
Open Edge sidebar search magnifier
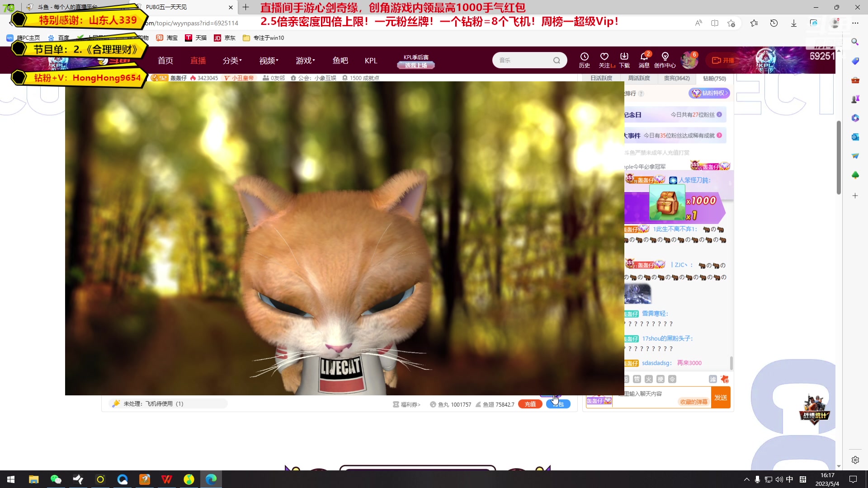(x=855, y=42)
